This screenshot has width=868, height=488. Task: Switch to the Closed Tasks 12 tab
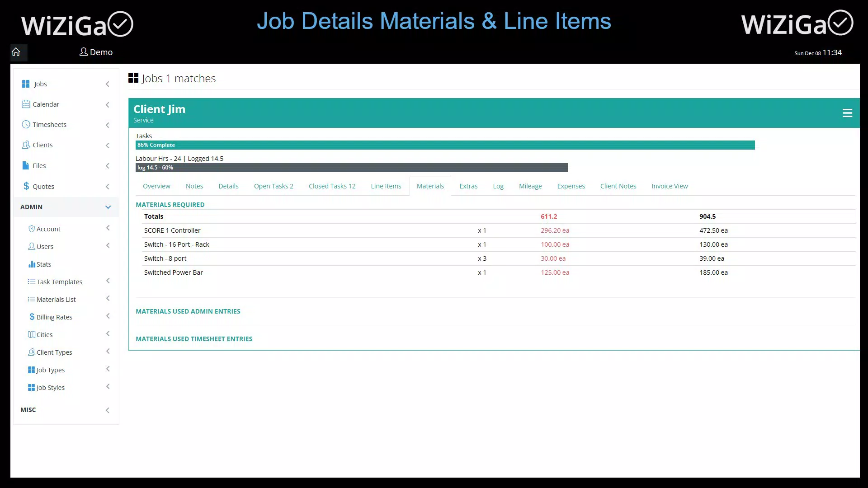point(332,186)
